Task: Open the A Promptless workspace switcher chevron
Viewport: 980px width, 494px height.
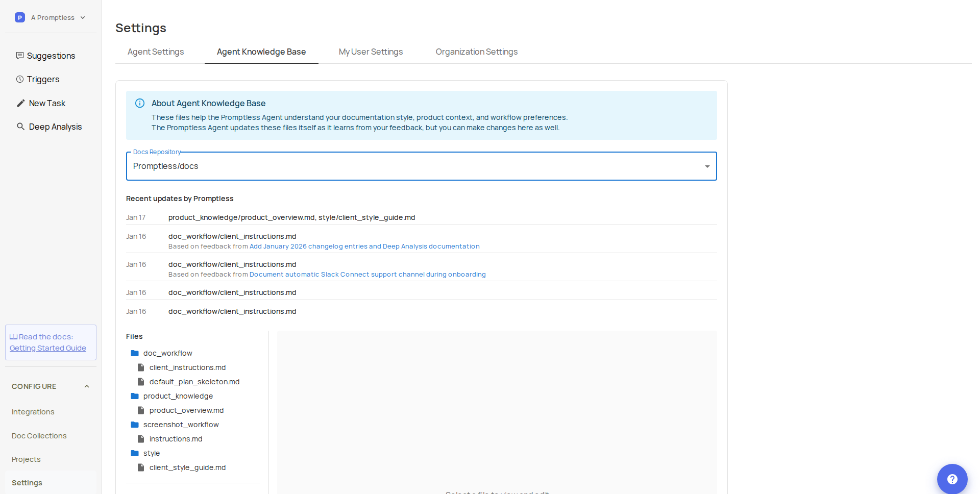Action: [x=82, y=17]
